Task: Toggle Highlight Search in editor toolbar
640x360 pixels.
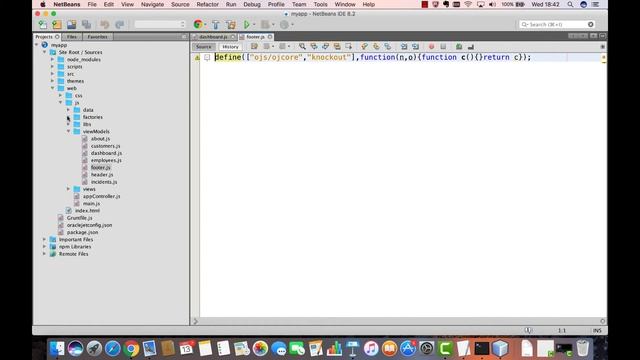Action: click(x=337, y=47)
